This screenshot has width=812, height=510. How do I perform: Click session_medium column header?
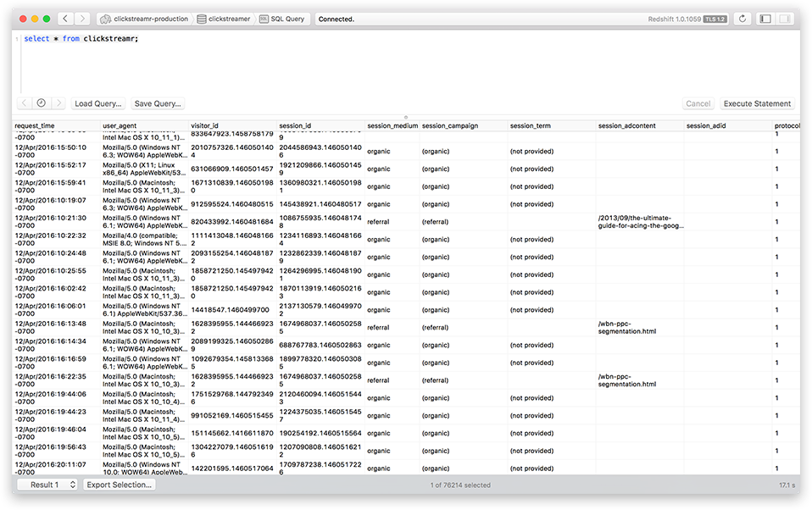[x=392, y=126]
